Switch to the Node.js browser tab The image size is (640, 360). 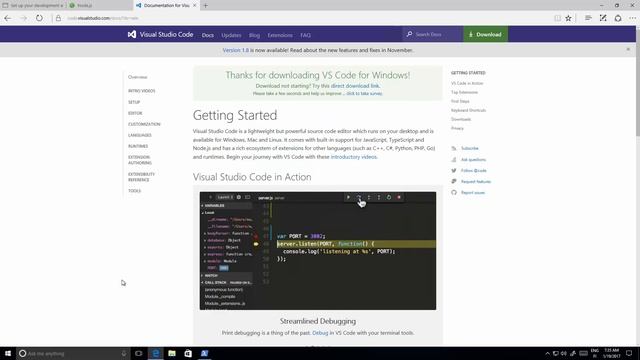pos(99,5)
